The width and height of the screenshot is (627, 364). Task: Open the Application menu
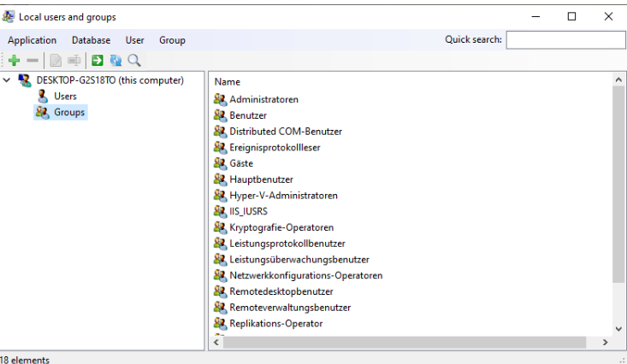(x=32, y=40)
